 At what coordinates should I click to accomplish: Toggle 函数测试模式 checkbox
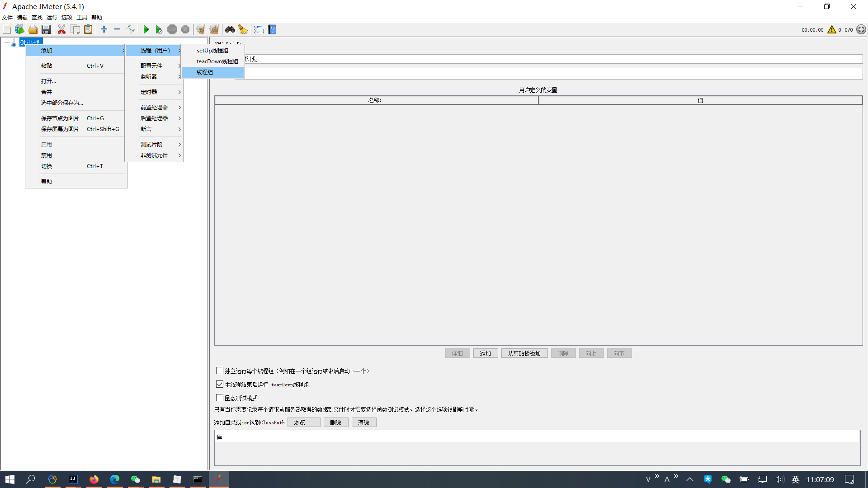tap(220, 398)
